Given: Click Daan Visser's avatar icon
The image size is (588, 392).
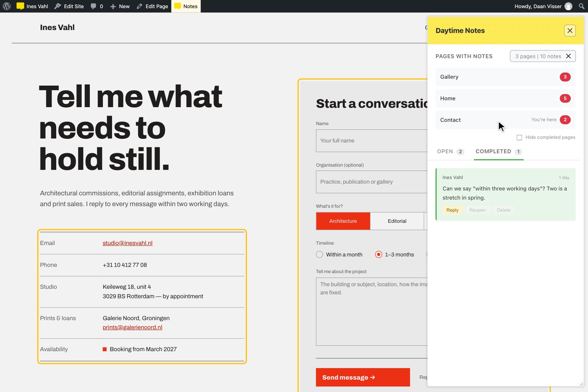Looking at the screenshot, I should coord(568,6).
